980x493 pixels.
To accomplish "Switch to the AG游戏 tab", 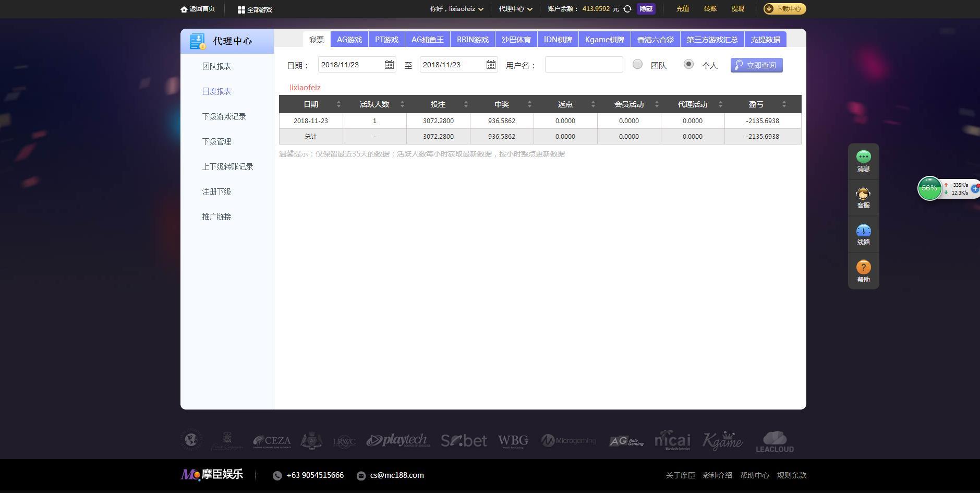I will pyautogui.click(x=349, y=39).
